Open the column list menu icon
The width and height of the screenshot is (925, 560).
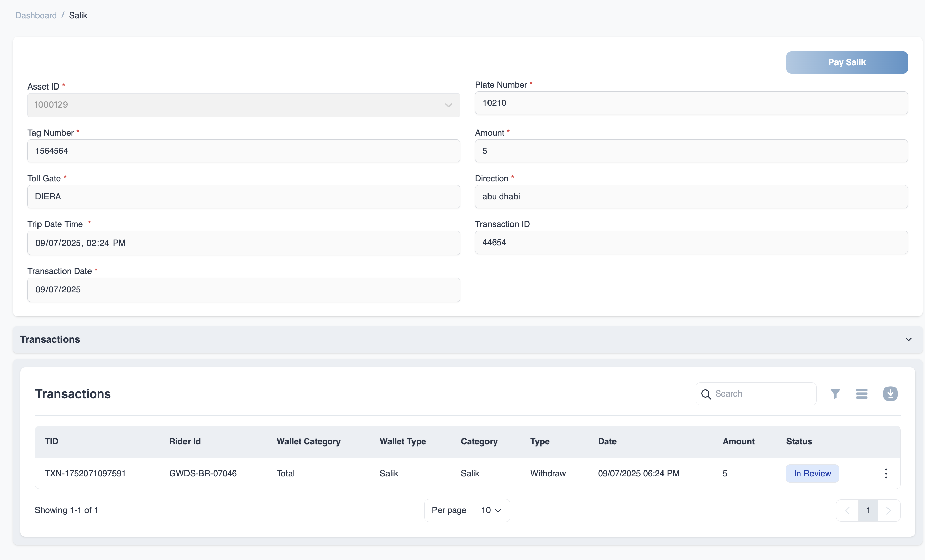click(x=861, y=394)
